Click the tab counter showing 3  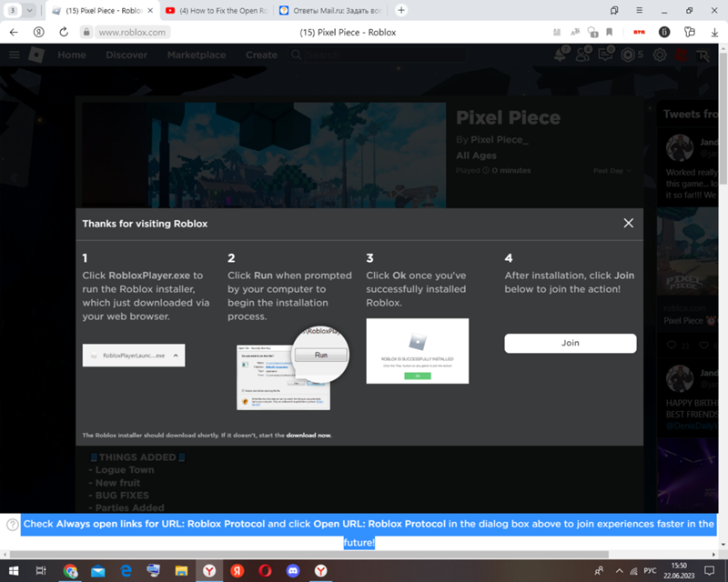(13, 10)
